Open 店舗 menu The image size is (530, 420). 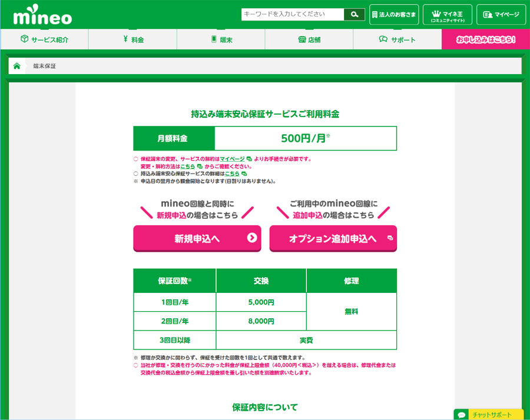[309, 39]
